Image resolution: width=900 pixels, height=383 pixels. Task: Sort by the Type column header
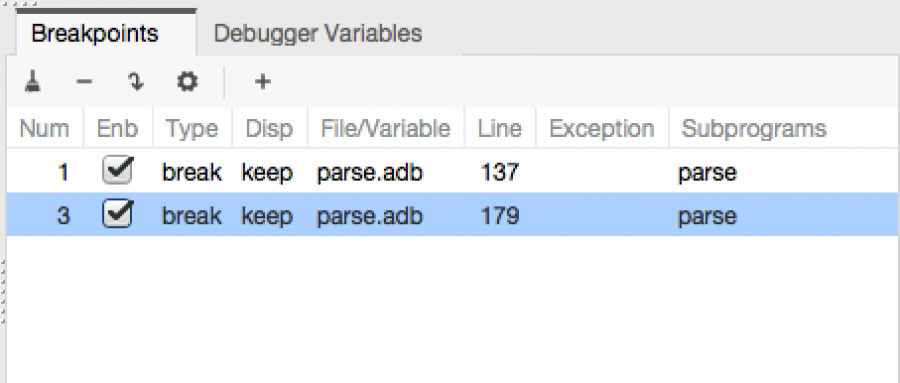(x=192, y=129)
